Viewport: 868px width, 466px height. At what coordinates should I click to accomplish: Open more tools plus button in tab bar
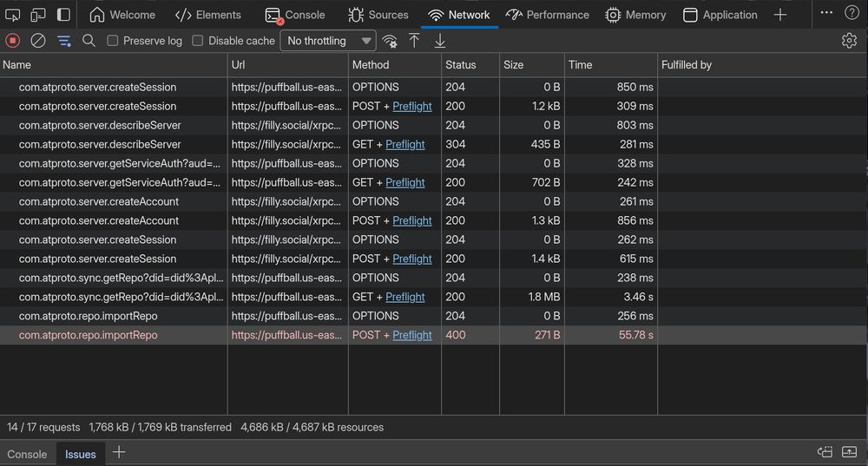pyautogui.click(x=780, y=15)
